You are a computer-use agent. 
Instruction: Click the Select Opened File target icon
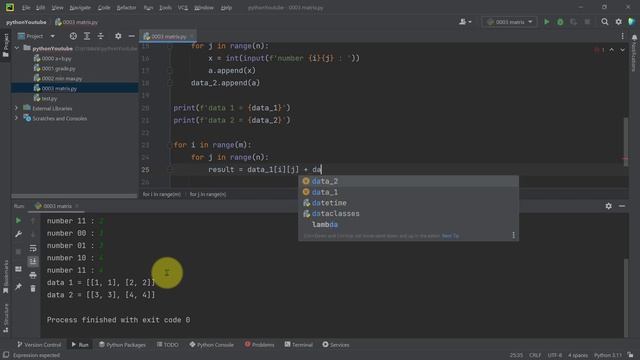click(x=73, y=36)
